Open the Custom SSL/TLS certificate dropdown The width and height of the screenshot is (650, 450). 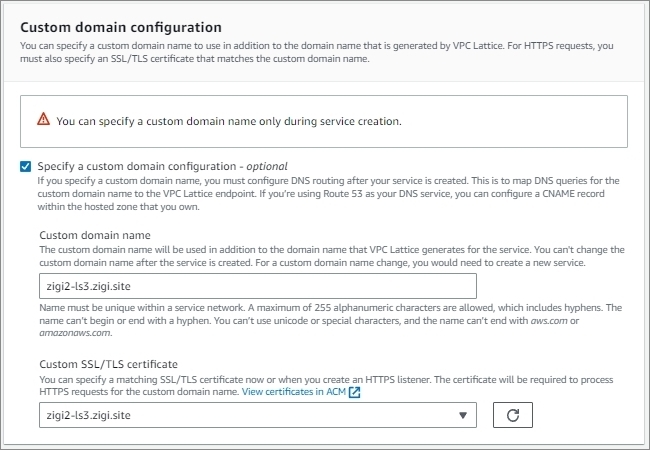[258, 415]
